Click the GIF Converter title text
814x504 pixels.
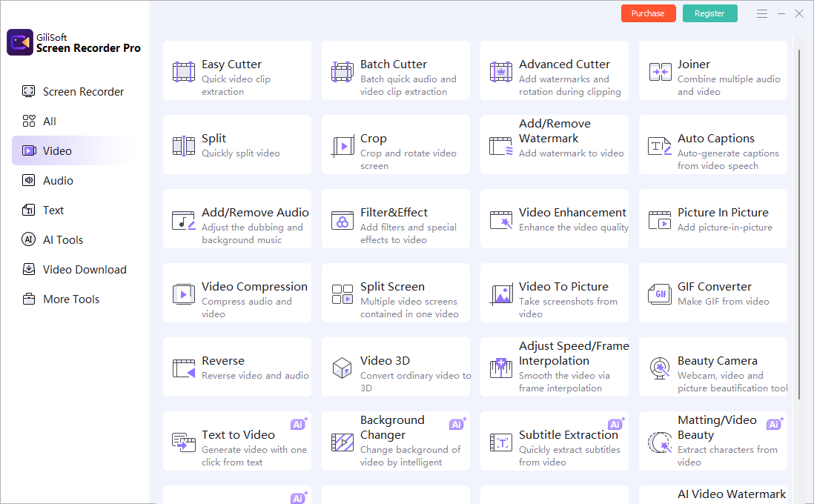715,287
